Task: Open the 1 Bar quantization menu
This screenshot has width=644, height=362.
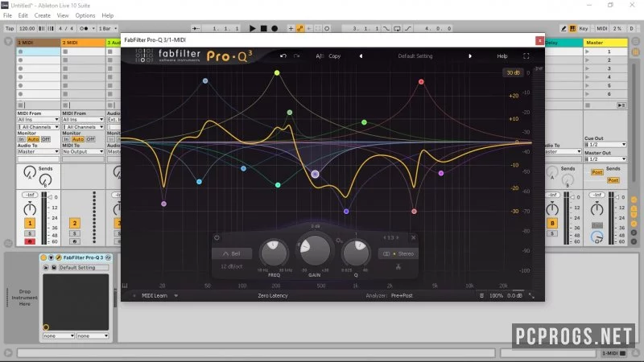Action: point(108,28)
